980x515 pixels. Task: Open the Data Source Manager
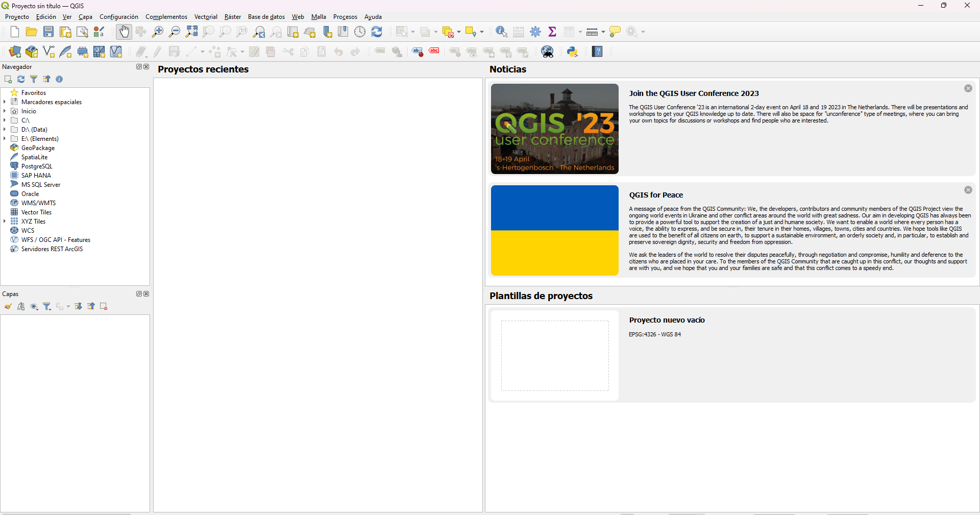click(15, 52)
